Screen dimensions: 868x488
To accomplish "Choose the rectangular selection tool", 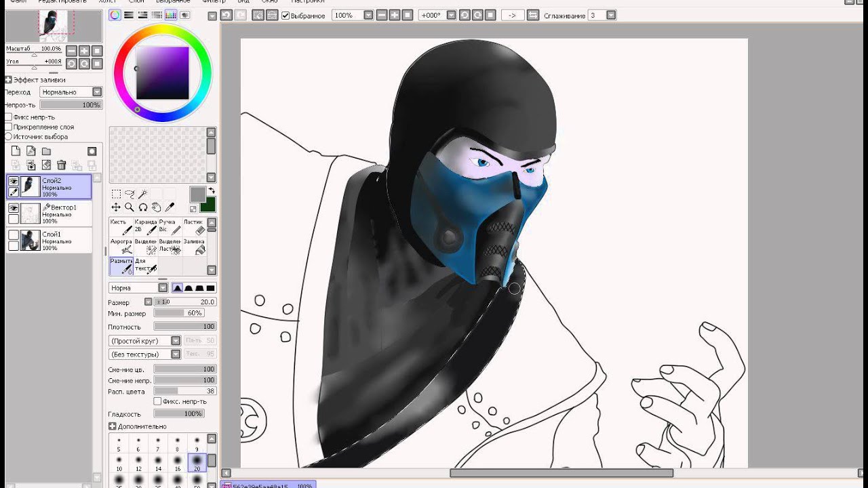I will click(116, 194).
